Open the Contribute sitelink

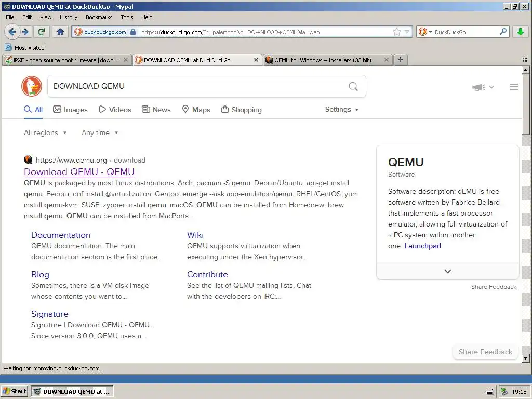coord(207,274)
